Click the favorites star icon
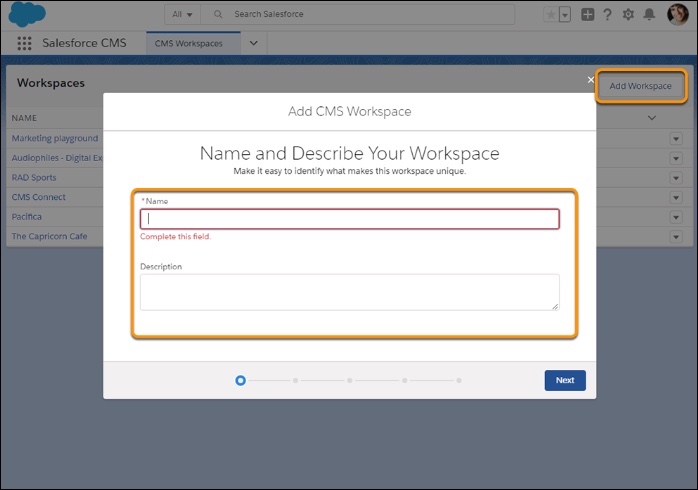698x490 pixels. click(550, 15)
